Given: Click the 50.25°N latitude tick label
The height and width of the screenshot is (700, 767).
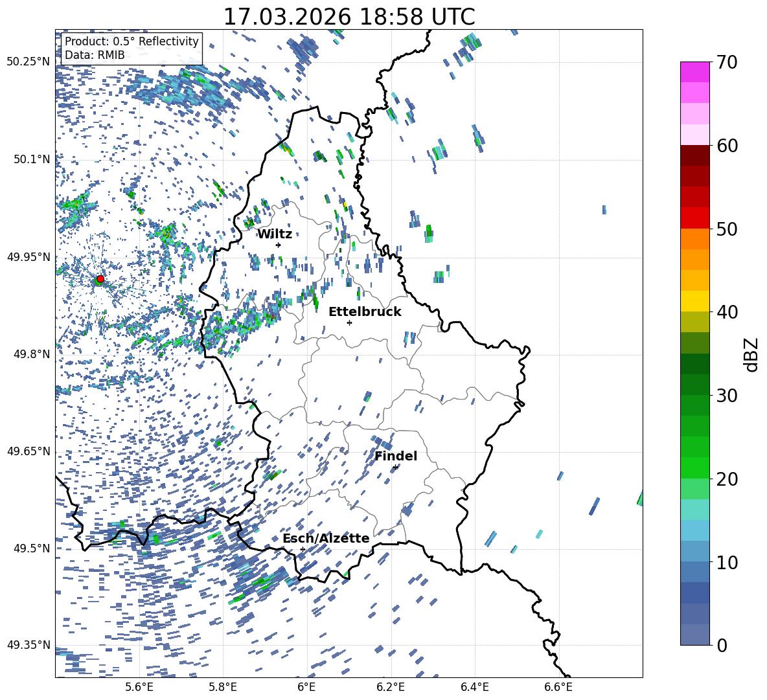Looking at the screenshot, I should tap(28, 62).
